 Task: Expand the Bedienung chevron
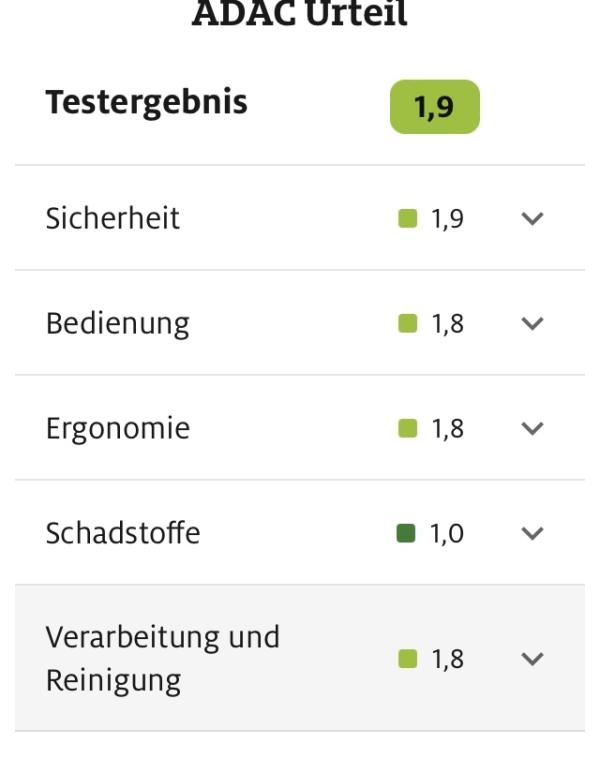(x=533, y=324)
